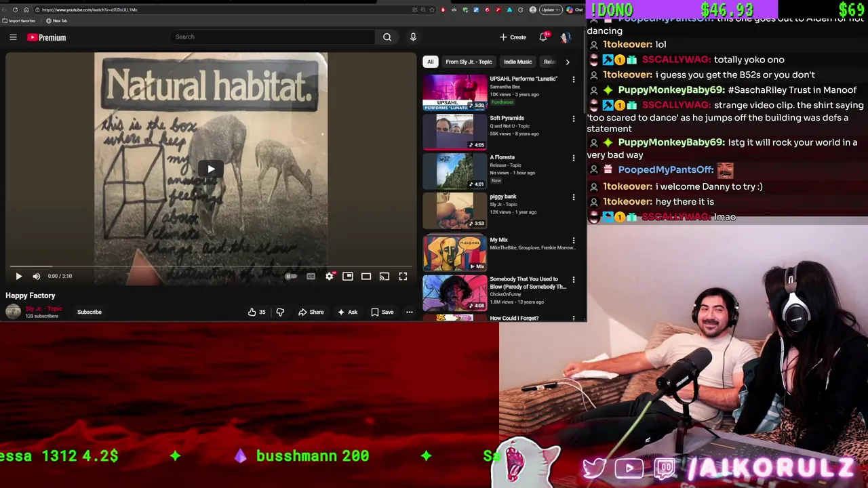Open options for A Floresta video
The image size is (868, 488).
[x=574, y=158]
